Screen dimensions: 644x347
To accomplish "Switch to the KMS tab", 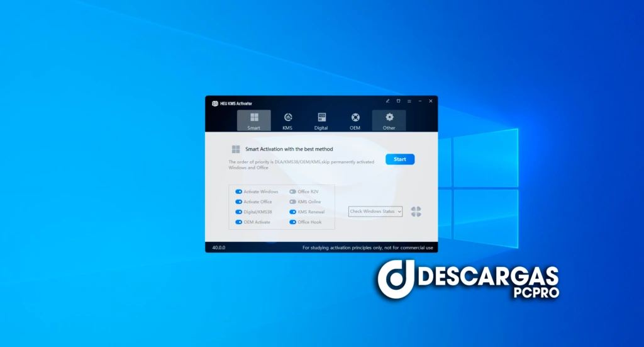I will click(x=287, y=120).
